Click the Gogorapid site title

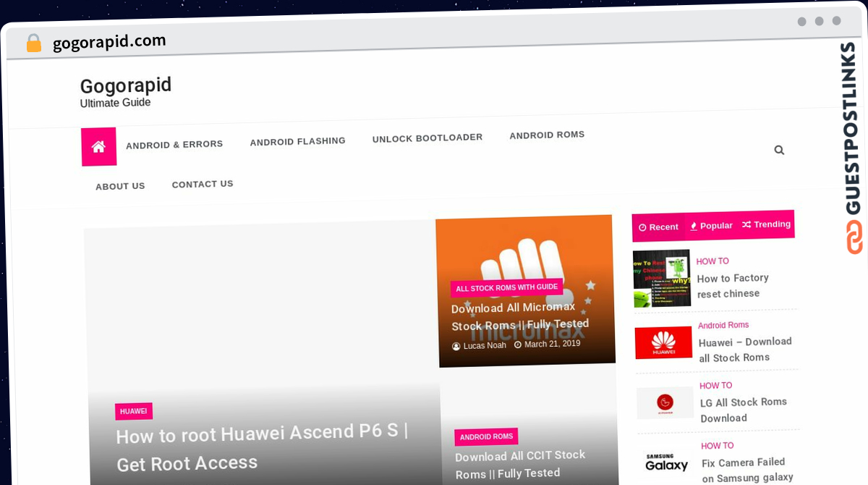tap(126, 85)
